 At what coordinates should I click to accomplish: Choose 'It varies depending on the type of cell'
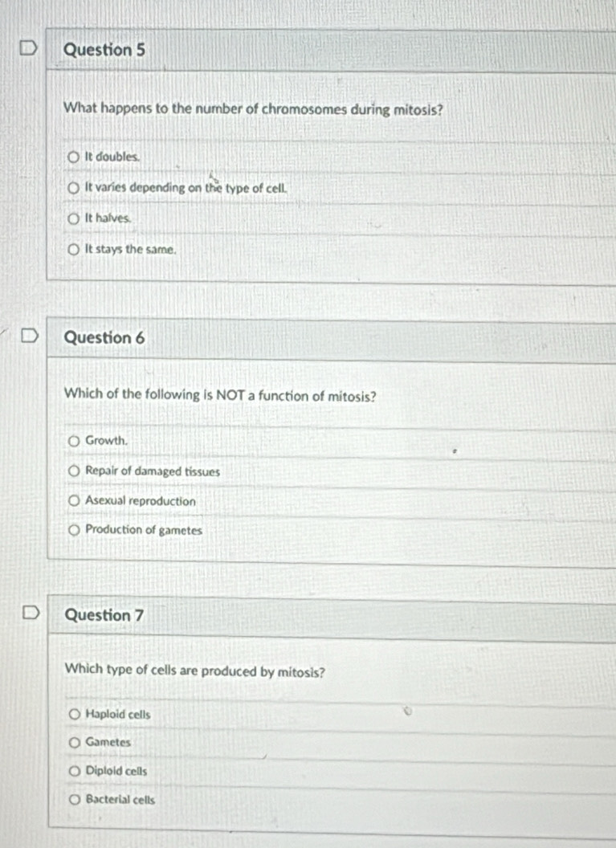(74, 189)
